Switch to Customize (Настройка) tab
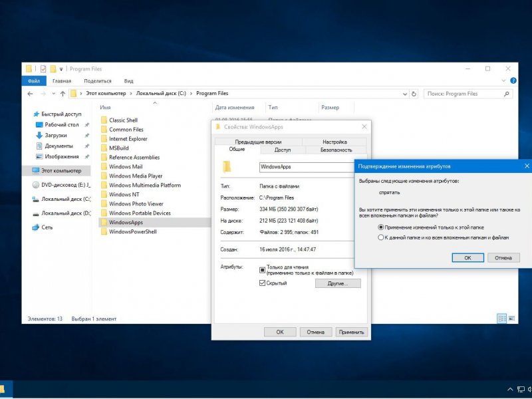532x399 pixels. [x=334, y=142]
